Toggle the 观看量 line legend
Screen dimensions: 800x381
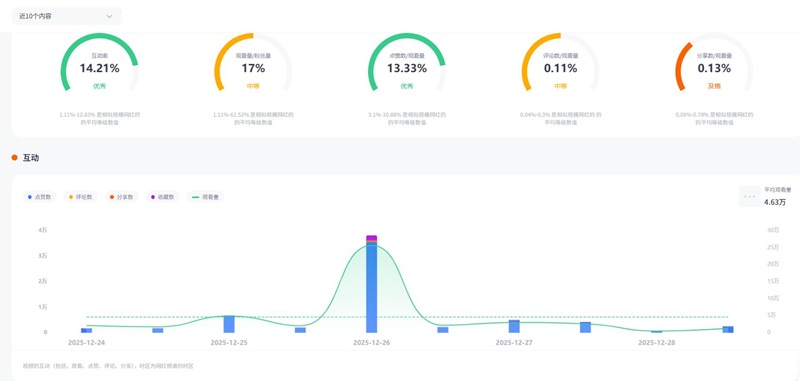click(x=205, y=197)
